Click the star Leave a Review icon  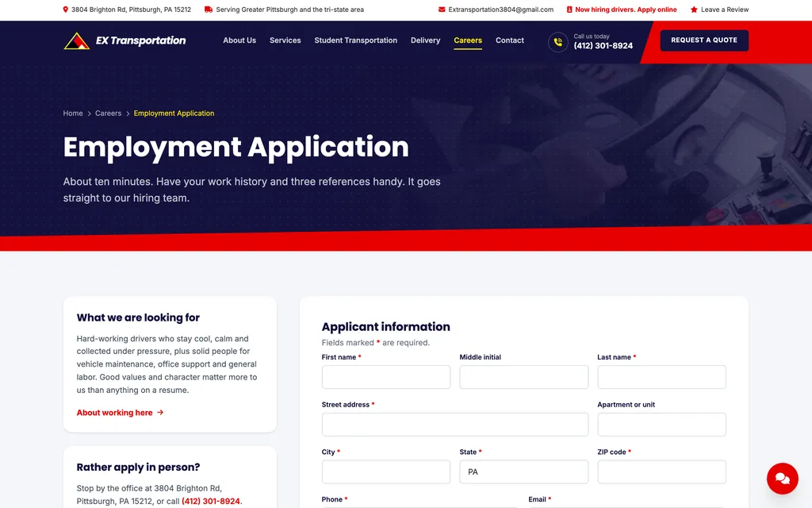coord(694,10)
